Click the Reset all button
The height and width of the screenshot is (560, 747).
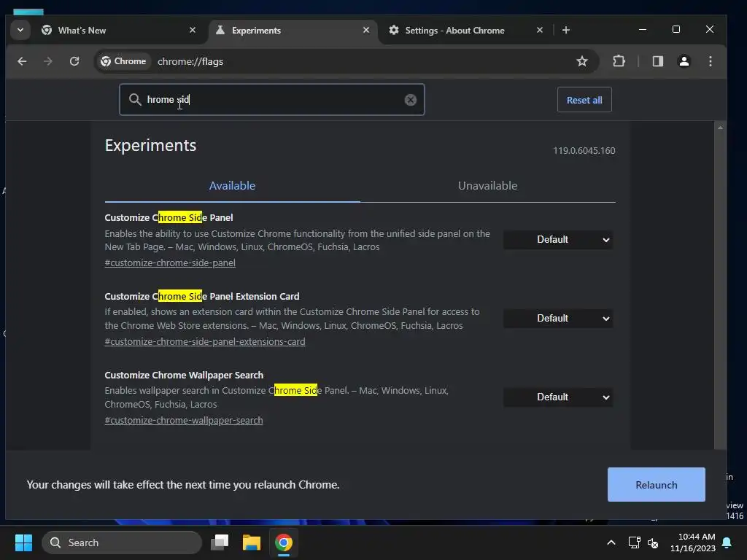(x=584, y=100)
